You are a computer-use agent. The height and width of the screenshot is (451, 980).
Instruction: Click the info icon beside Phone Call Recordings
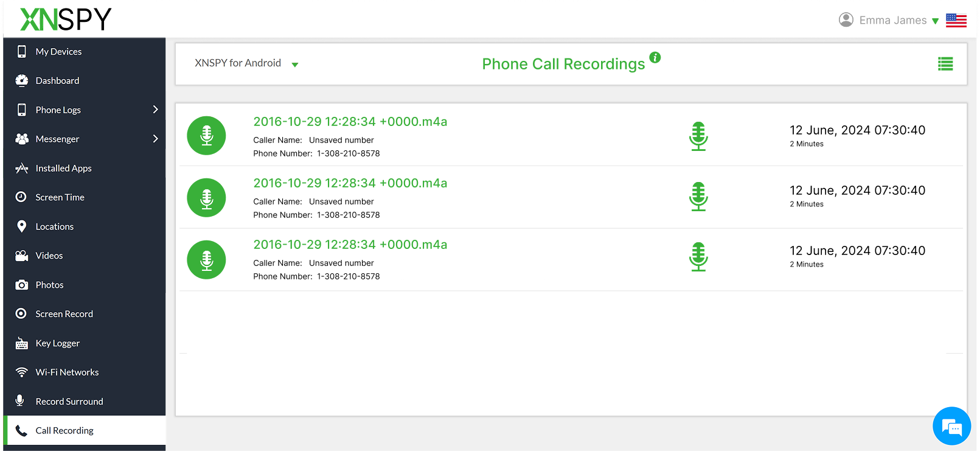655,57
